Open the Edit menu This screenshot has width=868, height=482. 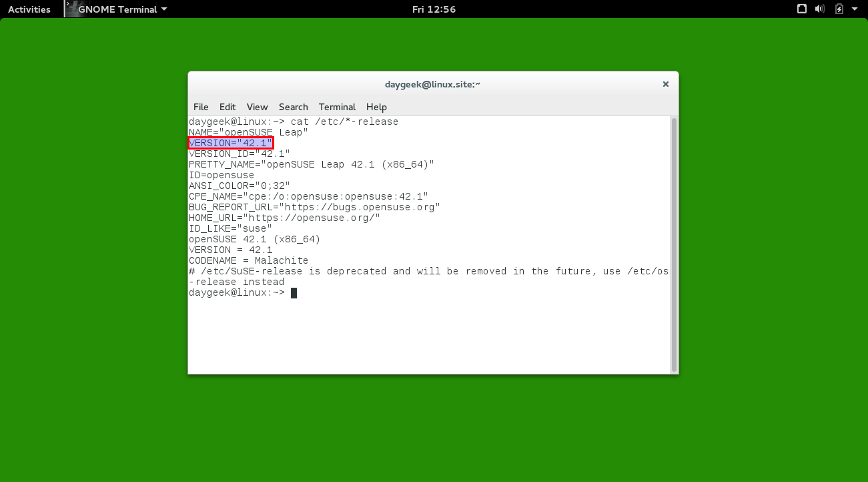pos(228,107)
